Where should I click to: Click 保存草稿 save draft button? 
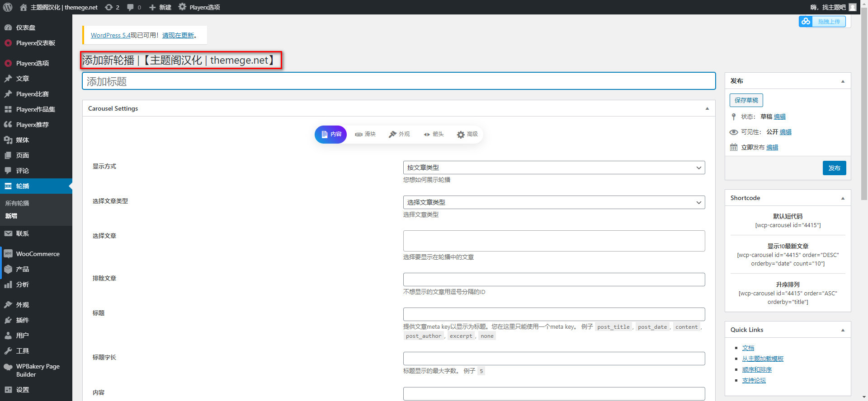(x=746, y=100)
